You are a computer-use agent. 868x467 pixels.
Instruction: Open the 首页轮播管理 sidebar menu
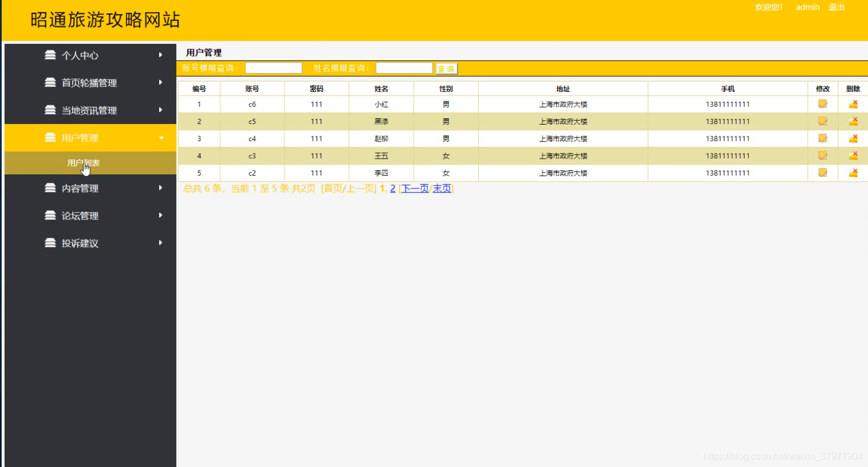[x=90, y=83]
